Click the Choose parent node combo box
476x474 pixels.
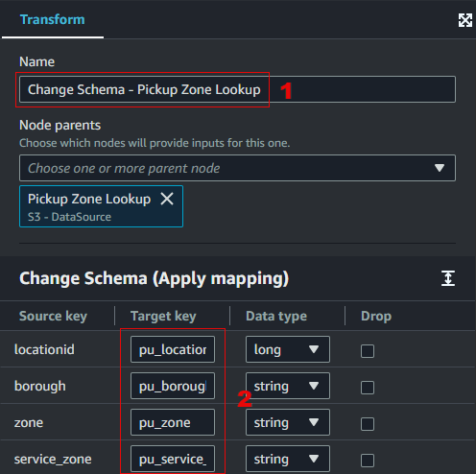tap(237, 168)
